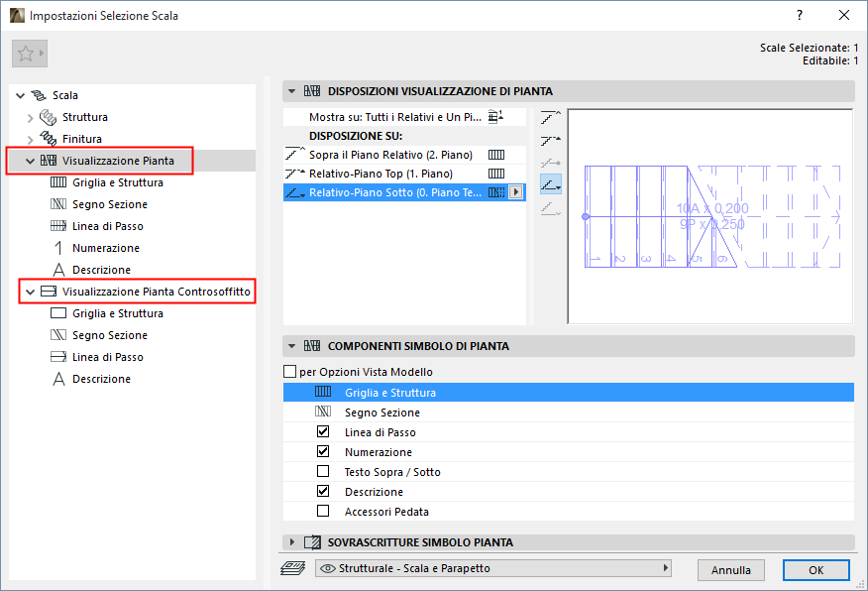
Task: Check the Accessori Pedata checkbox
Action: [x=323, y=512]
